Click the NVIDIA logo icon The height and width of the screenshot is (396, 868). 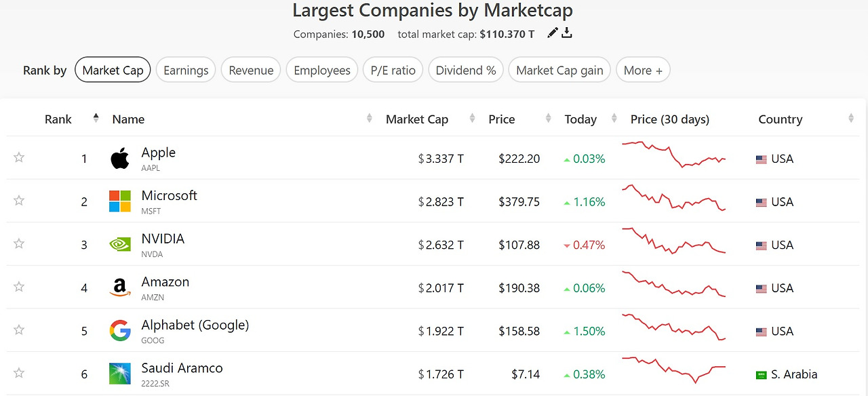coord(120,245)
